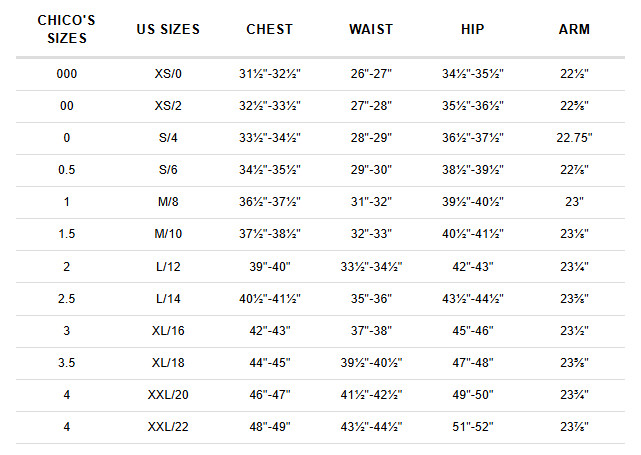Click the 22.75" arm measurement

click(574, 138)
